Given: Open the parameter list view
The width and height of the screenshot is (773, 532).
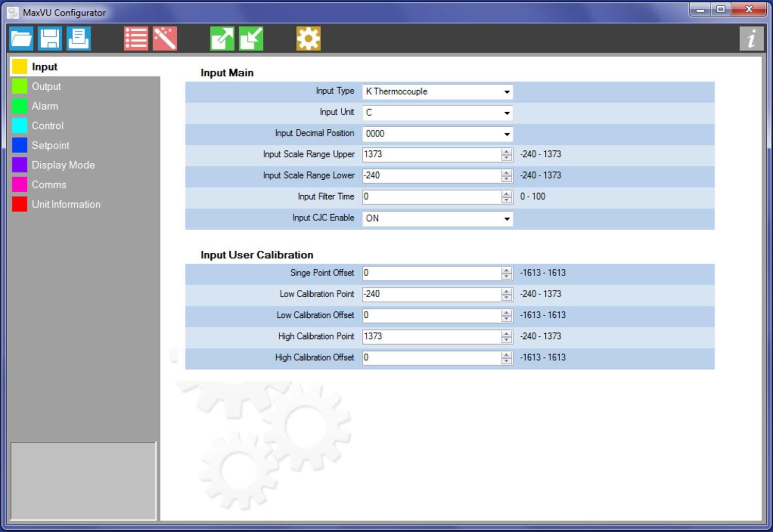Looking at the screenshot, I should click(x=136, y=38).
